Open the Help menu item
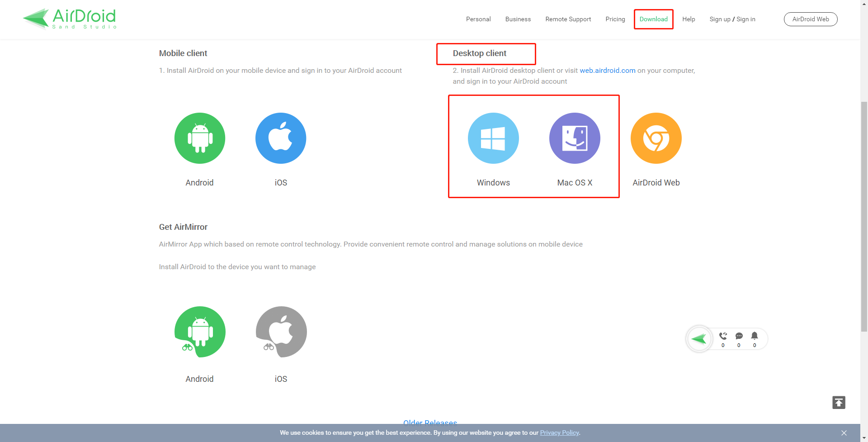 (689, 19)
